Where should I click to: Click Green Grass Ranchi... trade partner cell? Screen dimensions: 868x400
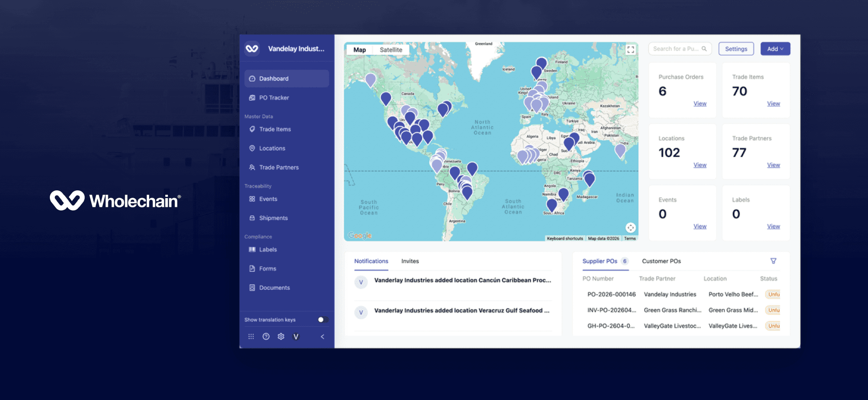[x=672, y=310]
